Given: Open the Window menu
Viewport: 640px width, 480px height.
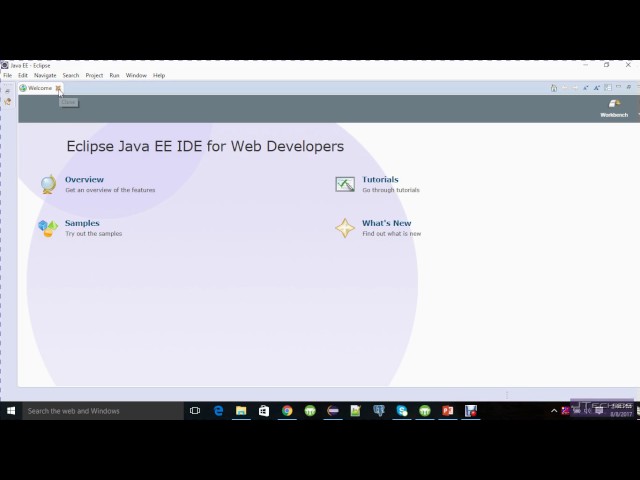Looking at the screenshot, I should click(x=136, y=76).
